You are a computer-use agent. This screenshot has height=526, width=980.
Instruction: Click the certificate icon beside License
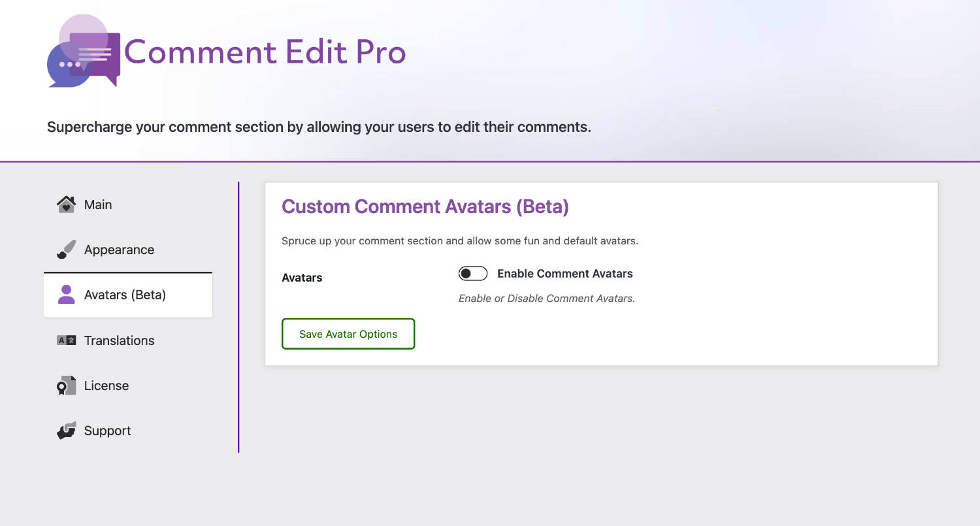point(66,386)
